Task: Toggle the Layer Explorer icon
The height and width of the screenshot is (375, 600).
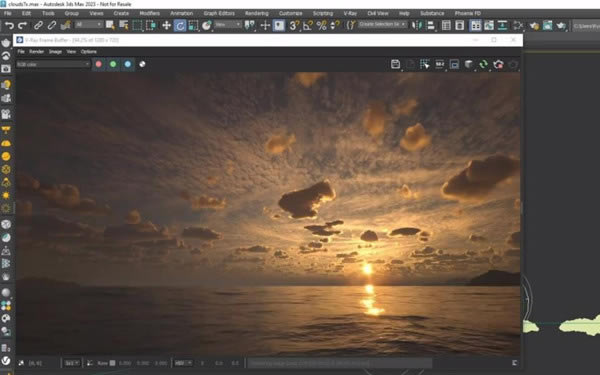Action: click(x=460, y=26)
